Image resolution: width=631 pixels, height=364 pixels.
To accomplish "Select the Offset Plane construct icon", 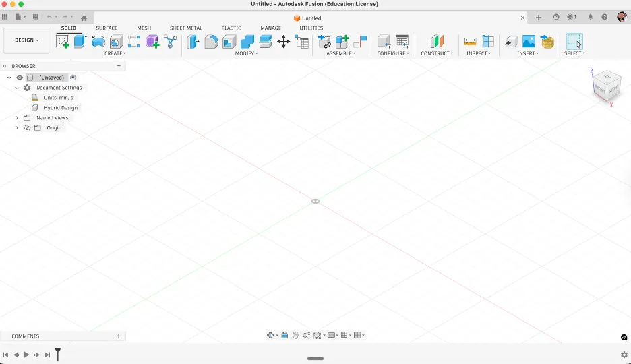I will pyautogui.click(x=437, y=41).
